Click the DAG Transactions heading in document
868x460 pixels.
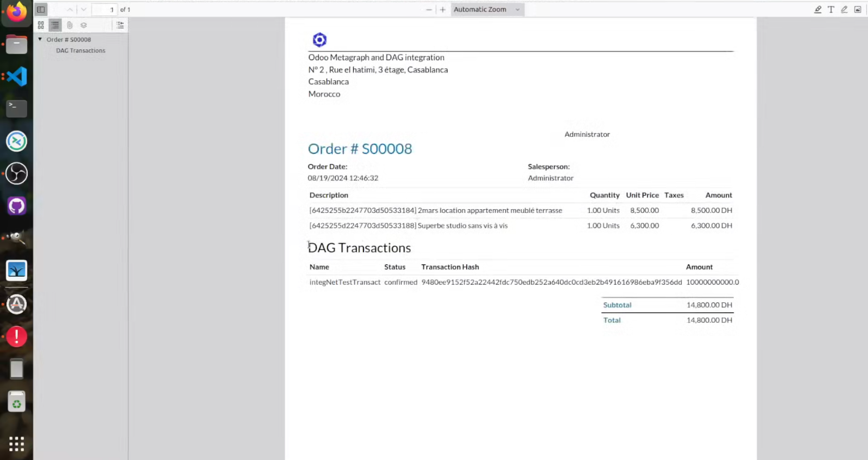[359, 248]
